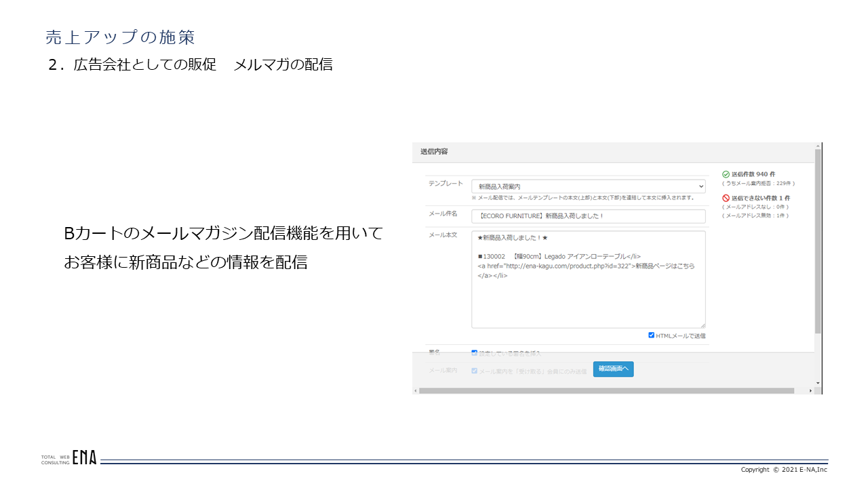Image resolution: width=868 pixels, height=488 pixels.
Task: Click the text お客様に新商品などの情報を配信
Action: (x=186, y=263)
